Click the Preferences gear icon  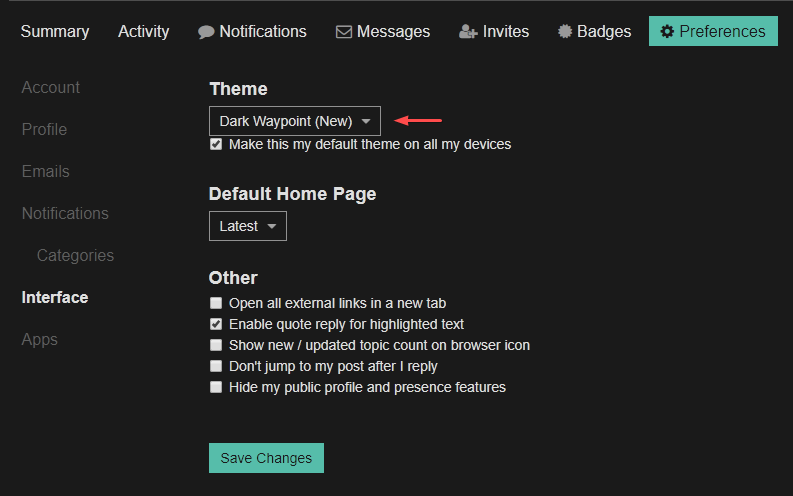point(667,32)
